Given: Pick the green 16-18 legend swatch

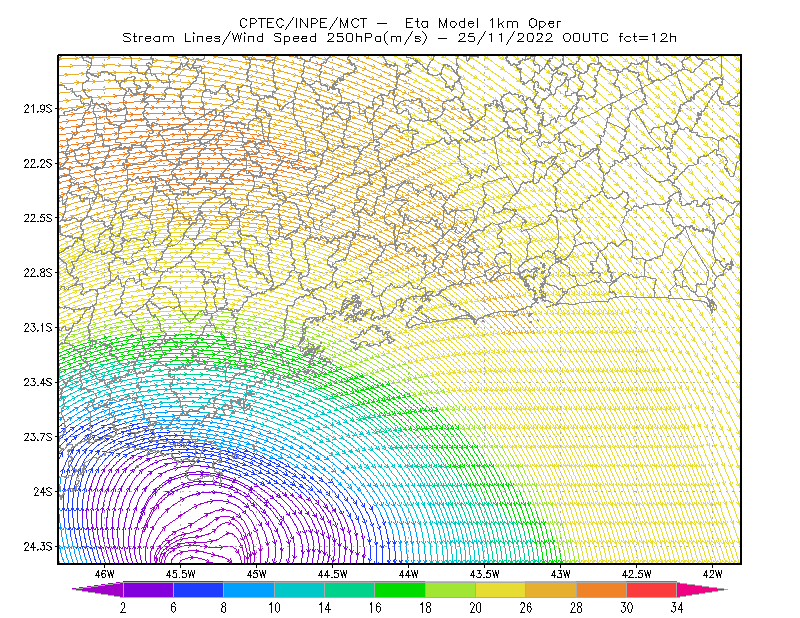Looking at the screenshot, I should click(400, 589).
